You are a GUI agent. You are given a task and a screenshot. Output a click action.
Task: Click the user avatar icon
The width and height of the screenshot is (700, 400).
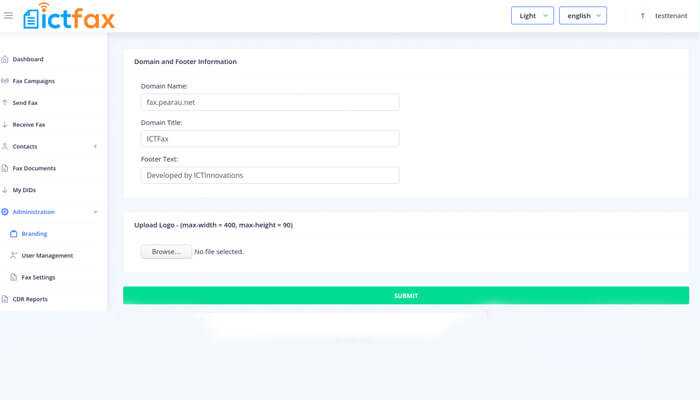(642, 16)
